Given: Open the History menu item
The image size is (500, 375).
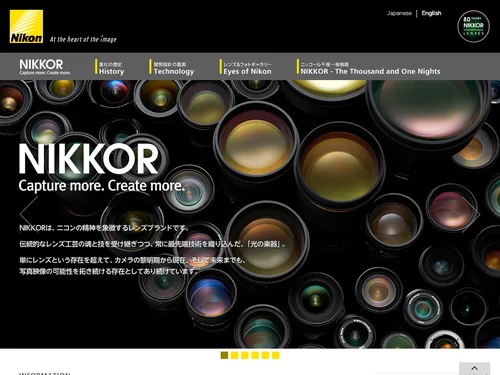Looking at the screenshot, I should 110,67.
